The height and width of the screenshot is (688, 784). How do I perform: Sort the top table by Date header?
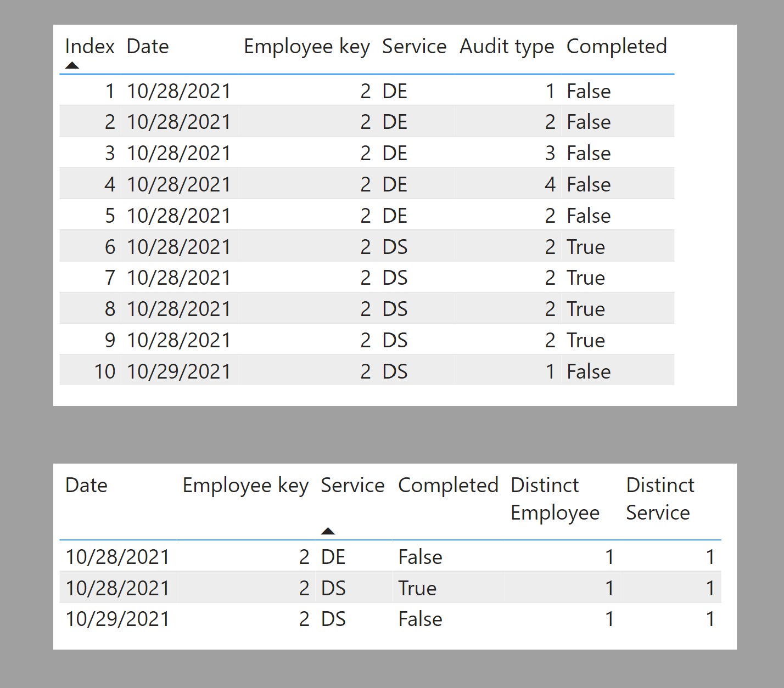pos(148,47)
